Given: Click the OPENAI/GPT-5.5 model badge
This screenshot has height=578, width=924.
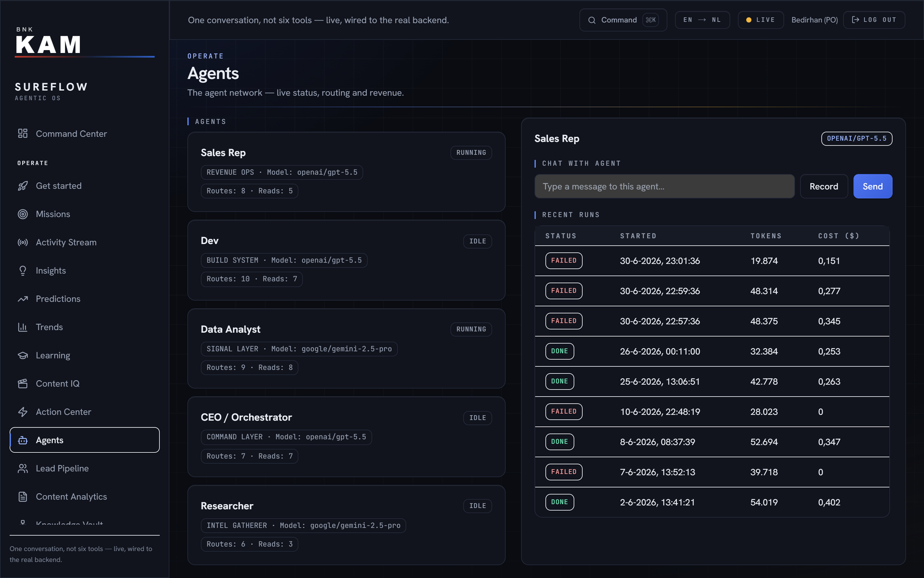Looking at the screenshot, I should tap(857, 139).
